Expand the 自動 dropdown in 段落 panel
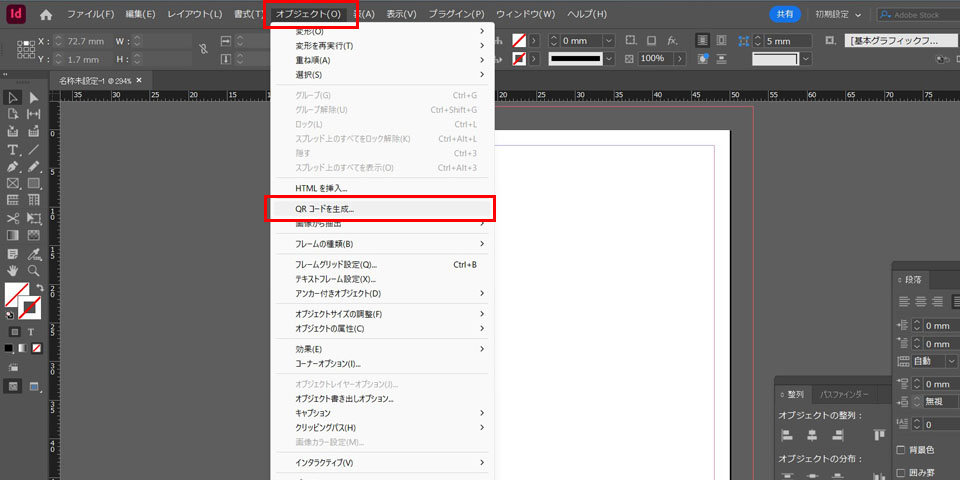 951,361
